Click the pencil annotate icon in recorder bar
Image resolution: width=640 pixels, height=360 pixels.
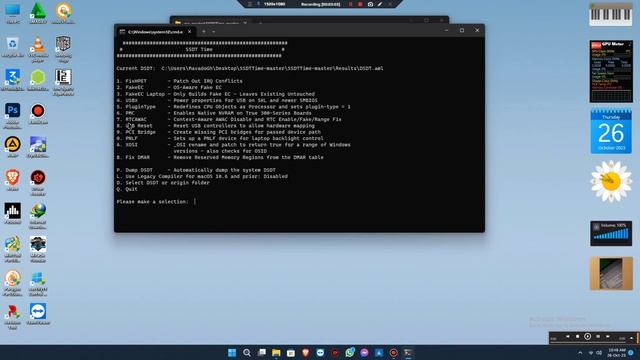tap(380, 4)
